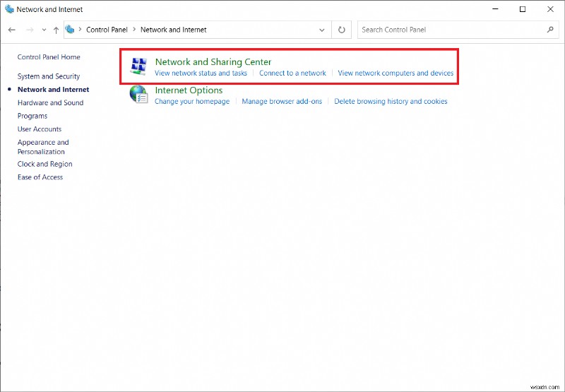Open Programs category in sidebar

(x=32, y=116)
